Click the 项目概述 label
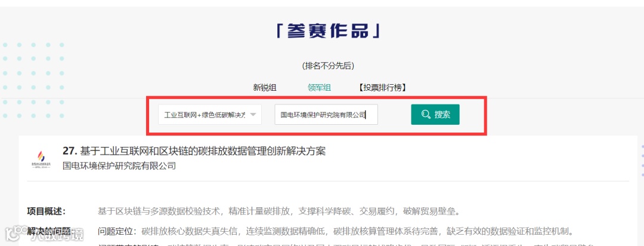The height and width of the screenshot is (246, 644). 47,211
